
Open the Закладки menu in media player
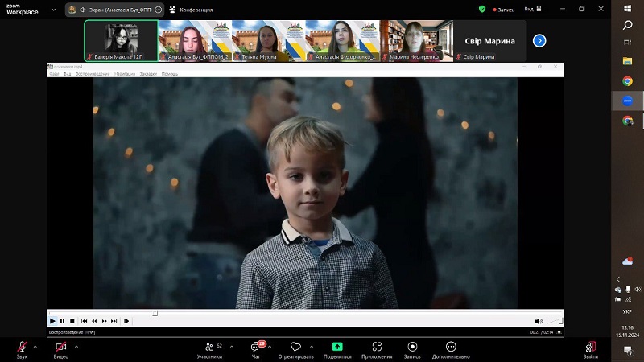point(148,74)
